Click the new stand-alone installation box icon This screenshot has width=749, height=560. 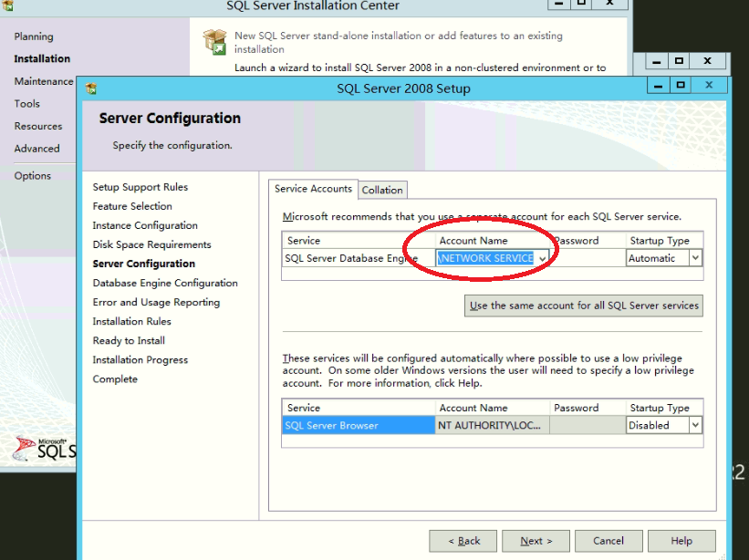click(214, 42)
